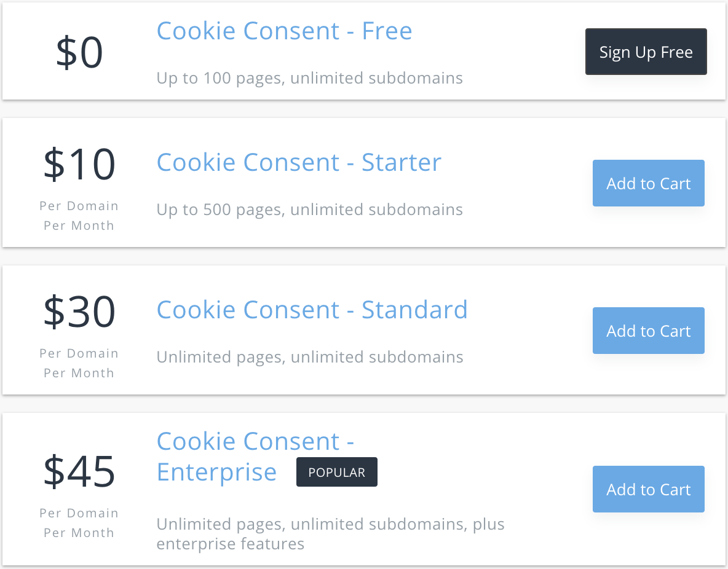Click the Sign Up Free button

(646, 52)
